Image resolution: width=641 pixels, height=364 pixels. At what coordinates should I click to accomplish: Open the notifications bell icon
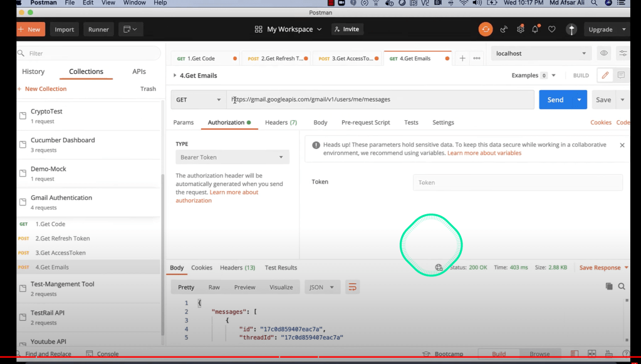(x=535, y=29)
